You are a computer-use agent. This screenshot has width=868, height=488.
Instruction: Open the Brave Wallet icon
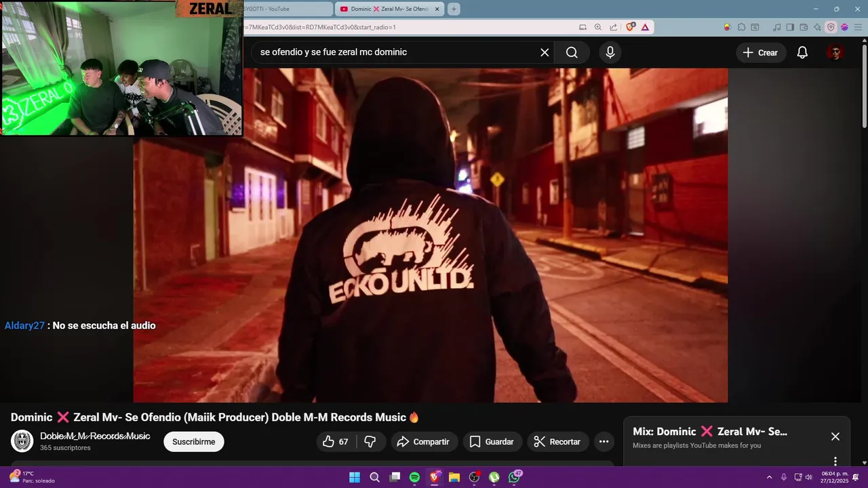point(804,27)
